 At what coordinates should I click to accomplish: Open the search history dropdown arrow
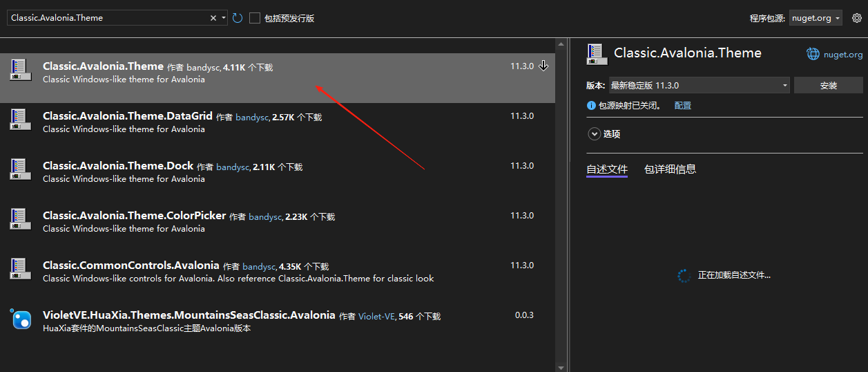[224, 18]
